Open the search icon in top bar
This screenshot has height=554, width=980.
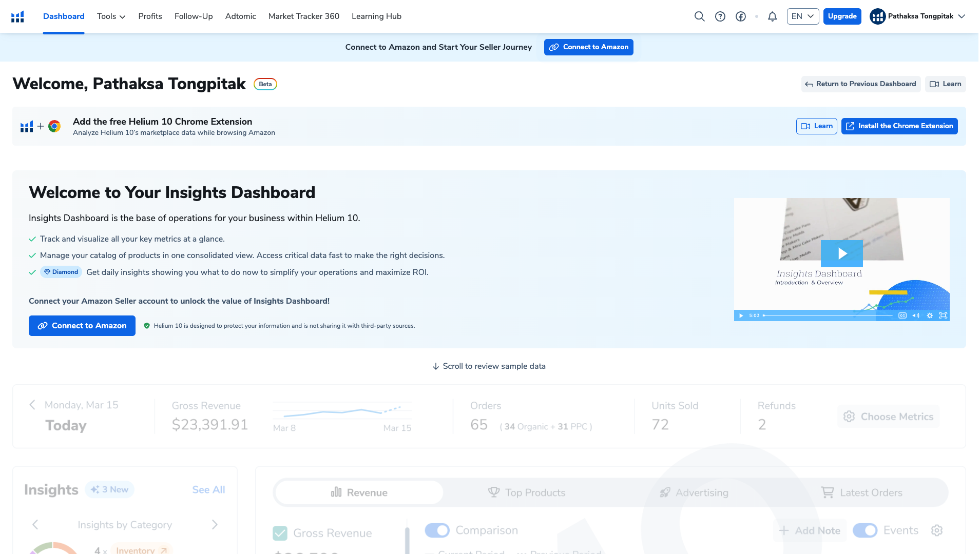[699, 16]
